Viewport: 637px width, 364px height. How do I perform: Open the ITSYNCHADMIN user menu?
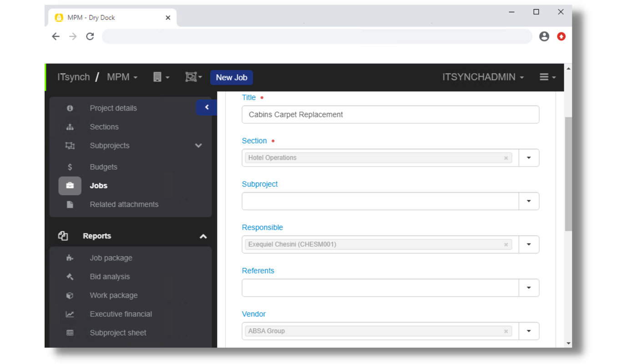click(x=483, y=77)
